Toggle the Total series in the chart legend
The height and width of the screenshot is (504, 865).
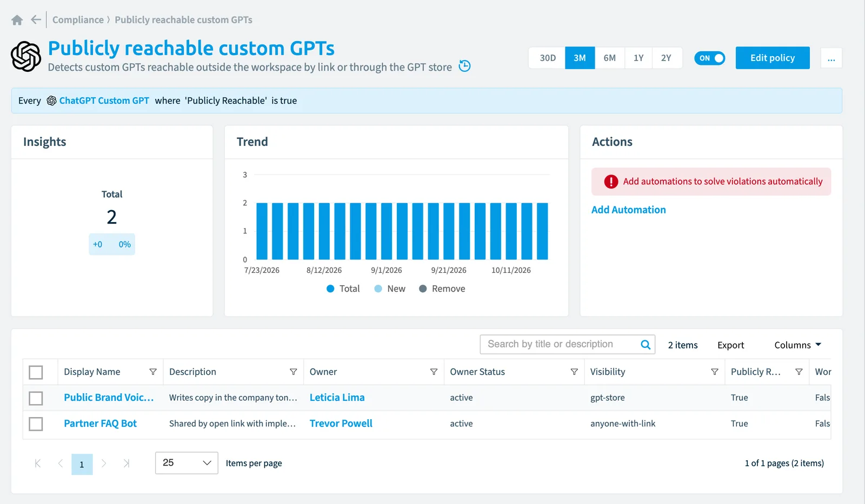(343, 288)
